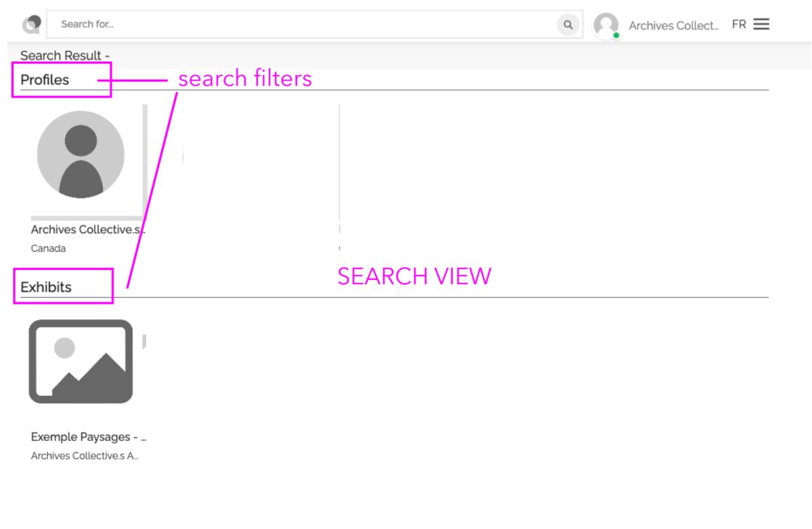Click the Canada location label
The height and width of the screenshot is (529, 812).
48,248
